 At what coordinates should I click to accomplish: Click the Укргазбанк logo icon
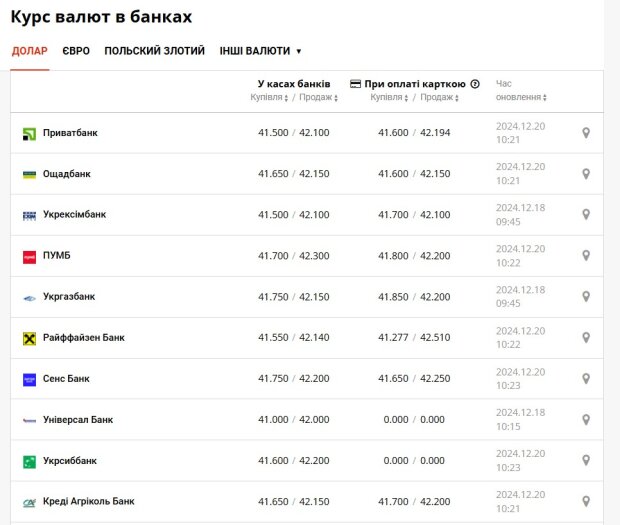(x=30, y=297)
